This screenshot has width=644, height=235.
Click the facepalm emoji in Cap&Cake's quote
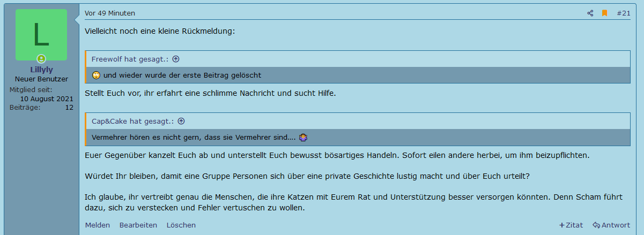tap(303, 138)
